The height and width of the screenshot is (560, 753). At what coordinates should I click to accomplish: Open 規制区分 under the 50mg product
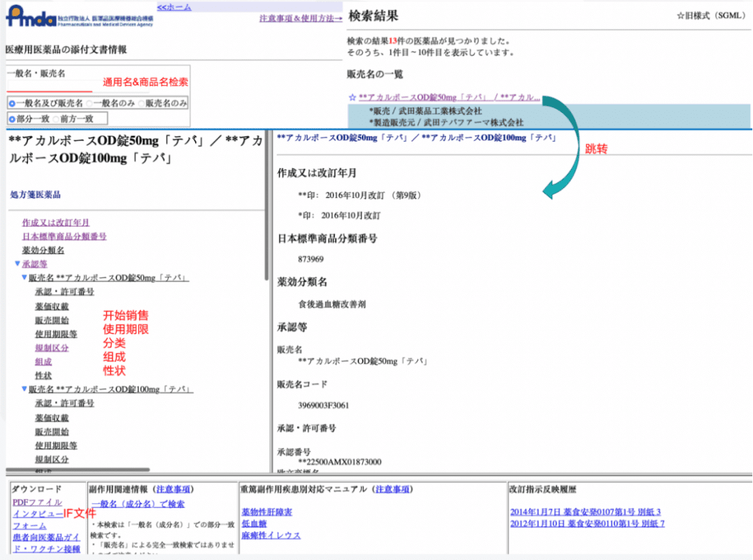[52, 348]
